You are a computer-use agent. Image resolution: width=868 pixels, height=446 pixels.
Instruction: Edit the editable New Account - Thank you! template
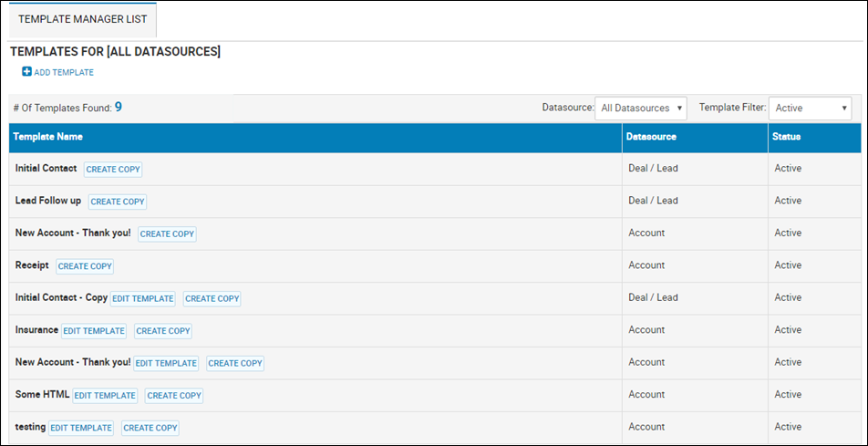point(166,363)
